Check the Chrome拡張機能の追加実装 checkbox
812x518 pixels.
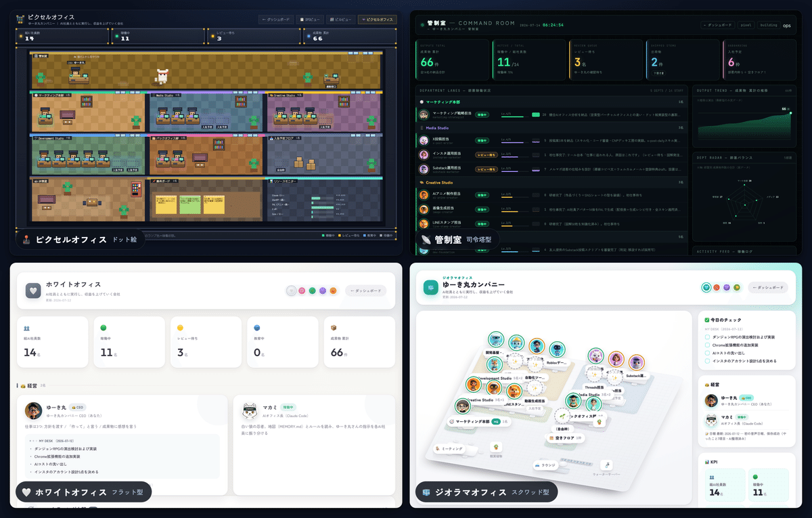point(708,345)
